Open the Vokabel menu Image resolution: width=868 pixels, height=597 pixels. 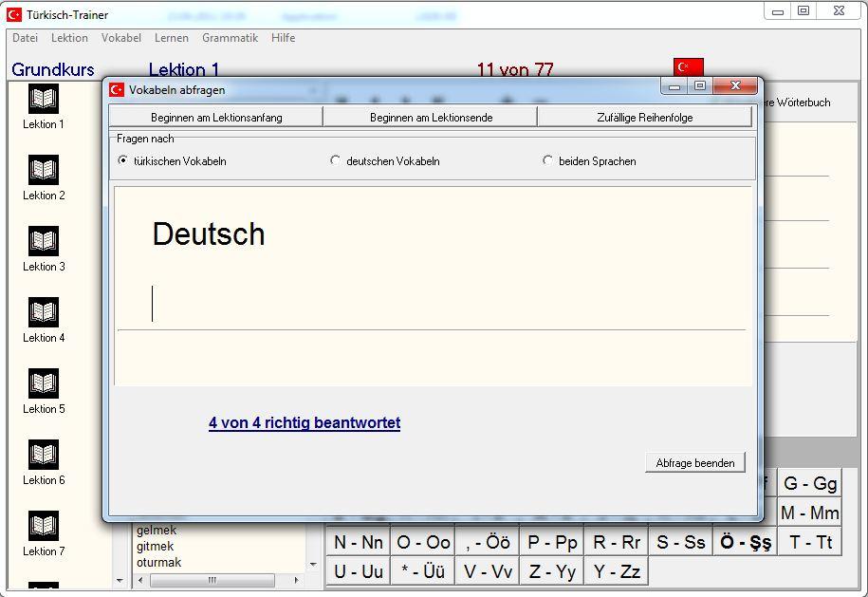pos(121,38)
